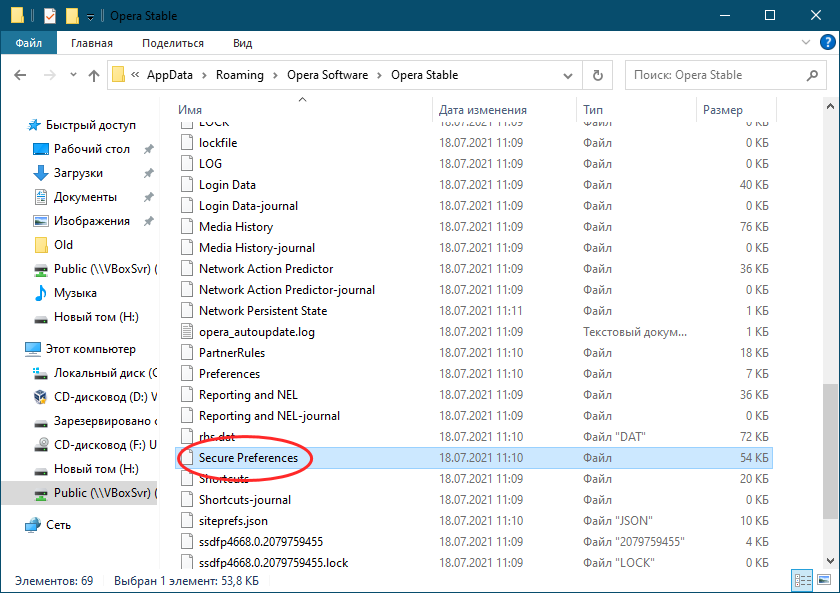
Task: Select the lockfile file icon
Action: click(186, 142)
